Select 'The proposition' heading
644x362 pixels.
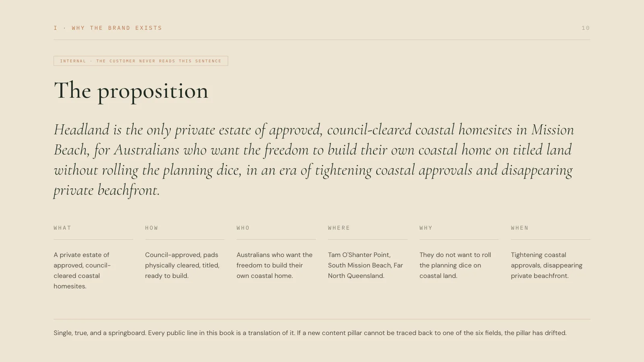pyautogui.click(x=131, y=91)
